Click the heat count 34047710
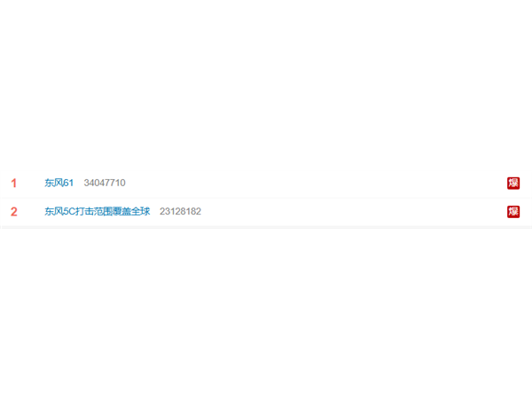This screenshot has height=399, width=532. pyautogui.click(x=105, y=183)
